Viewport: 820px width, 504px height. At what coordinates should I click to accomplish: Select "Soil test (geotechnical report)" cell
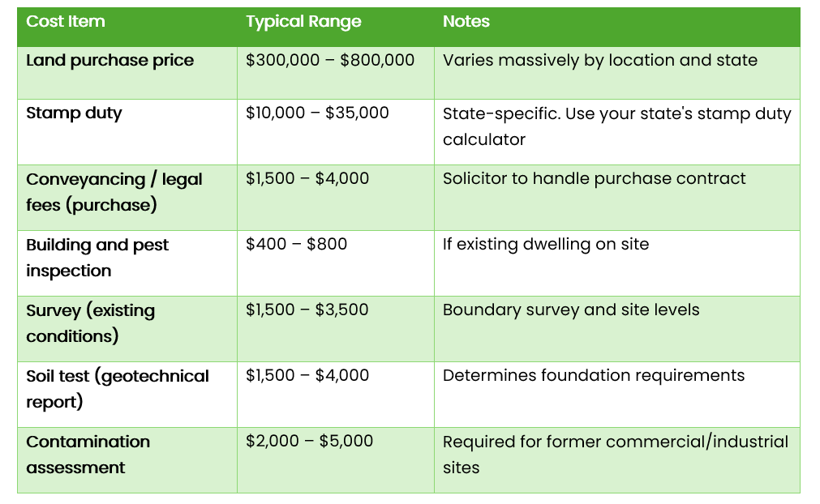(x=118, y=389)
